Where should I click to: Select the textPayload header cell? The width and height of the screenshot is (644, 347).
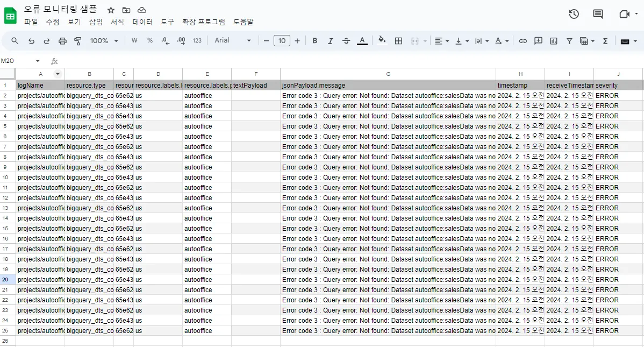(x=256, y=86)
